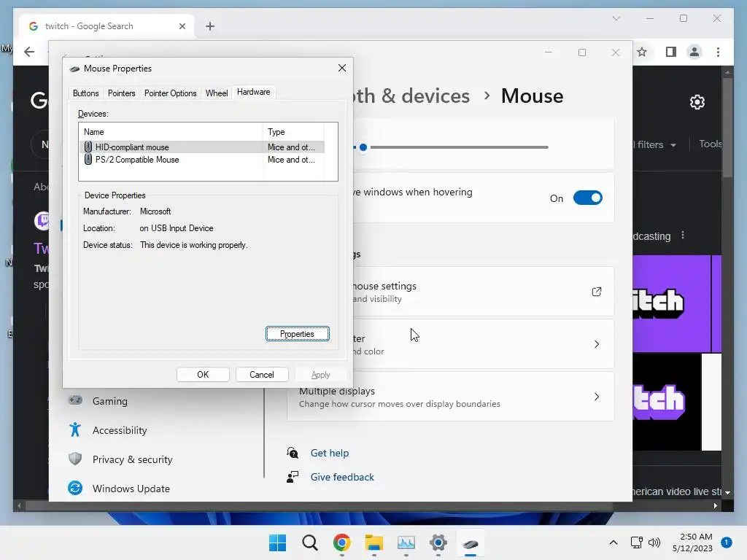This screenshot has height=560, width=747.
Task: Expand the Mouse pointer settings chevron
Action: pyautogui.click(x=597, y=344)
